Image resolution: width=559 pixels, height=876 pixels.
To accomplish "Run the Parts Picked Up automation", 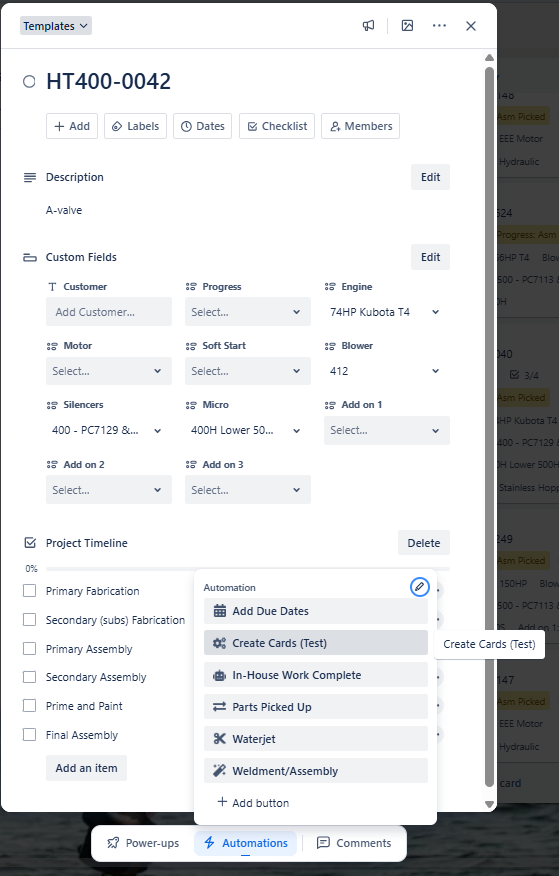I will pos(316,707).
